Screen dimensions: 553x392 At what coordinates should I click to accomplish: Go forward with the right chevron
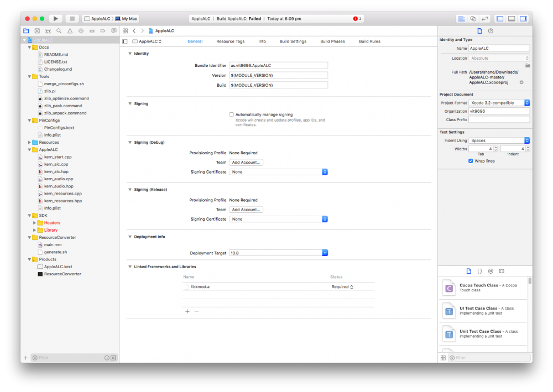tap(143, 31)
